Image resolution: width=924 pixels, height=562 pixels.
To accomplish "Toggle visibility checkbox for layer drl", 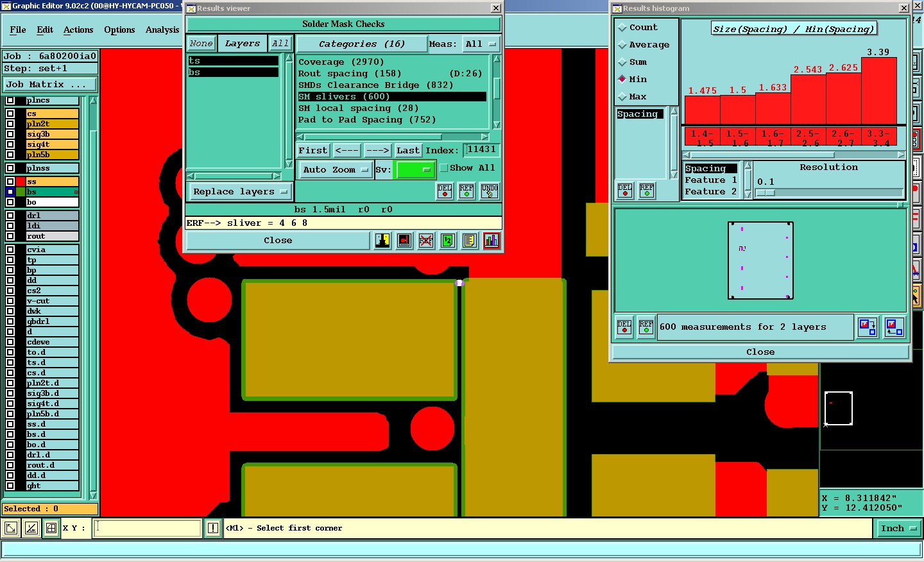I will tap(10, 216).
